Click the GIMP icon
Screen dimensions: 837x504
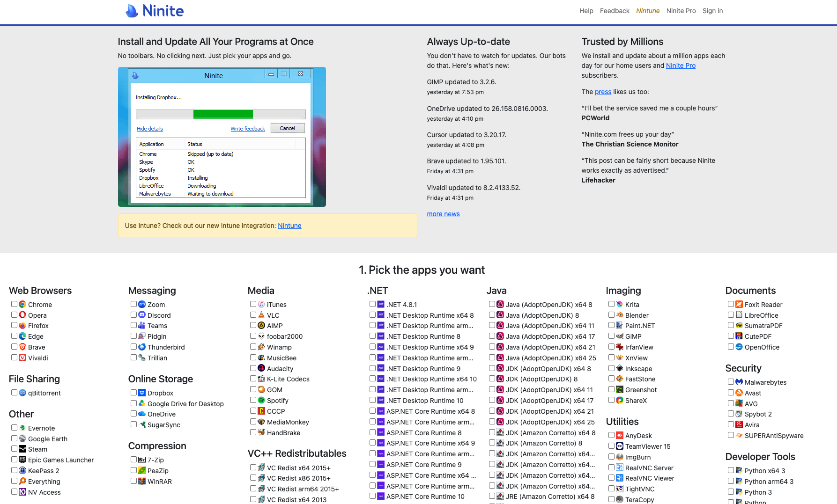point(620,336)
